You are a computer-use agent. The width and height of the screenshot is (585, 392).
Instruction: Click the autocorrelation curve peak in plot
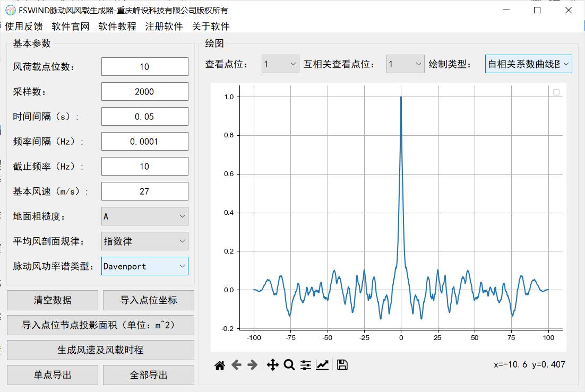pyautogui.click(x=401, y=98)
